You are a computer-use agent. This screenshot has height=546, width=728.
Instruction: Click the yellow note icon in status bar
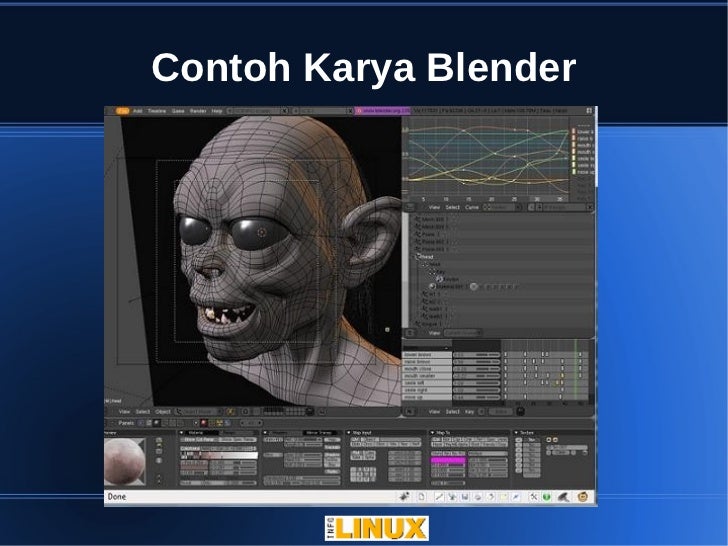tap(503, 497)
